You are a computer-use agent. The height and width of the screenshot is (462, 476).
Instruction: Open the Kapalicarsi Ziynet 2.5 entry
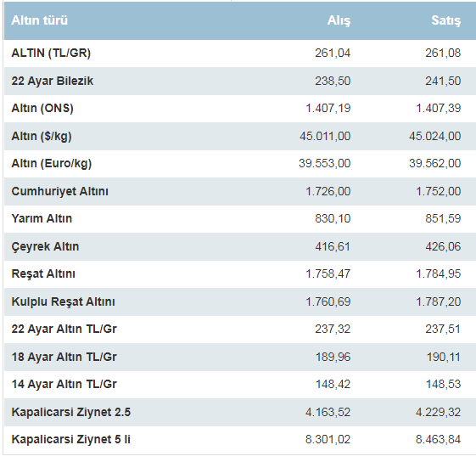(x=71, y=412)
